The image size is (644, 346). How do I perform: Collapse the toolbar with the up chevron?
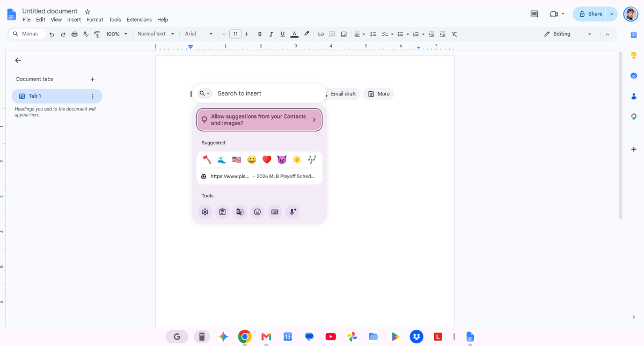[608, 34]
